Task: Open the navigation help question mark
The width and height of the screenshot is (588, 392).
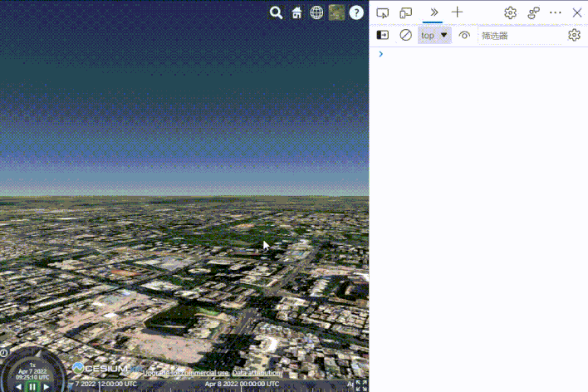Action: [356, 12]
